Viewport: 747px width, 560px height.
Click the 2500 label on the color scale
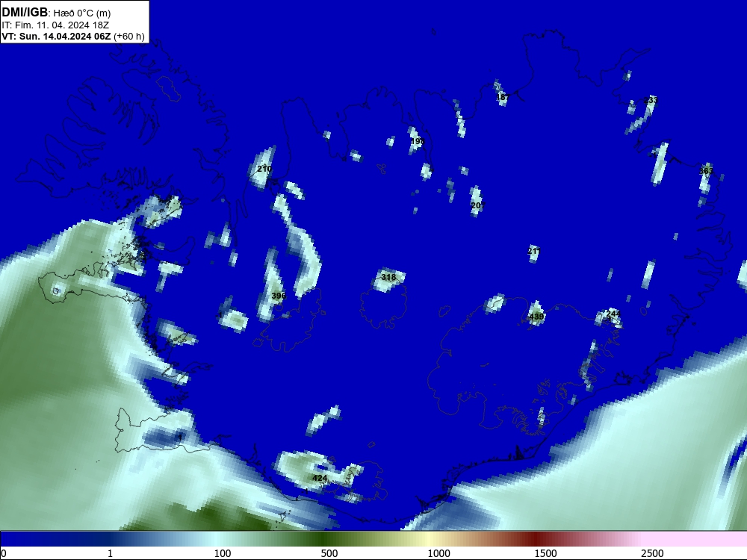click(652, 553)
